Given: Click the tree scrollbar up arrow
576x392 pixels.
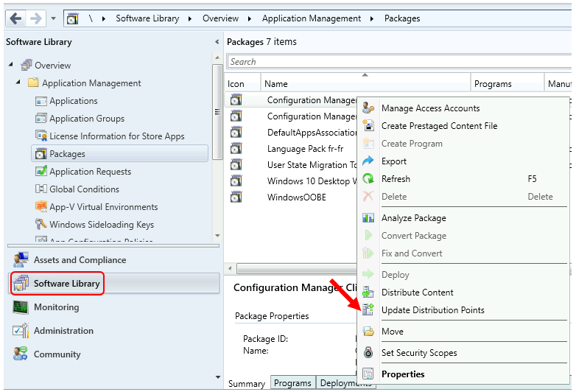Looking at the screenshot, I should click(217, 57).
